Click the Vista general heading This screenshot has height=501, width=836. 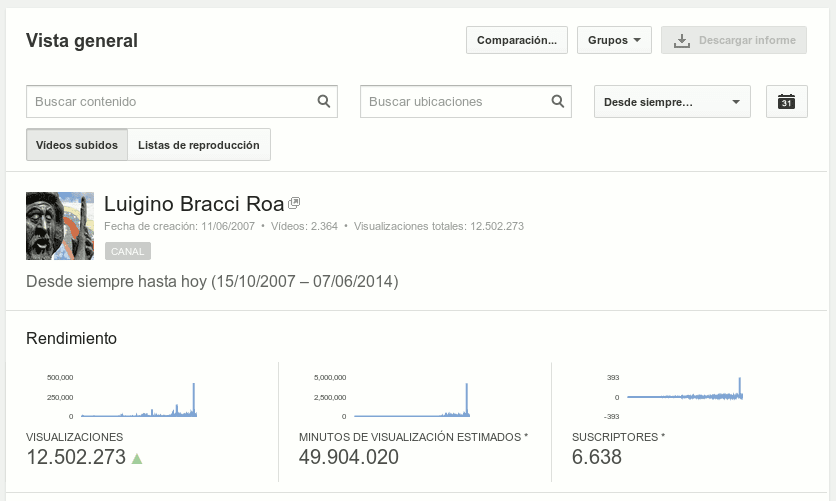[x=82, y=41]
